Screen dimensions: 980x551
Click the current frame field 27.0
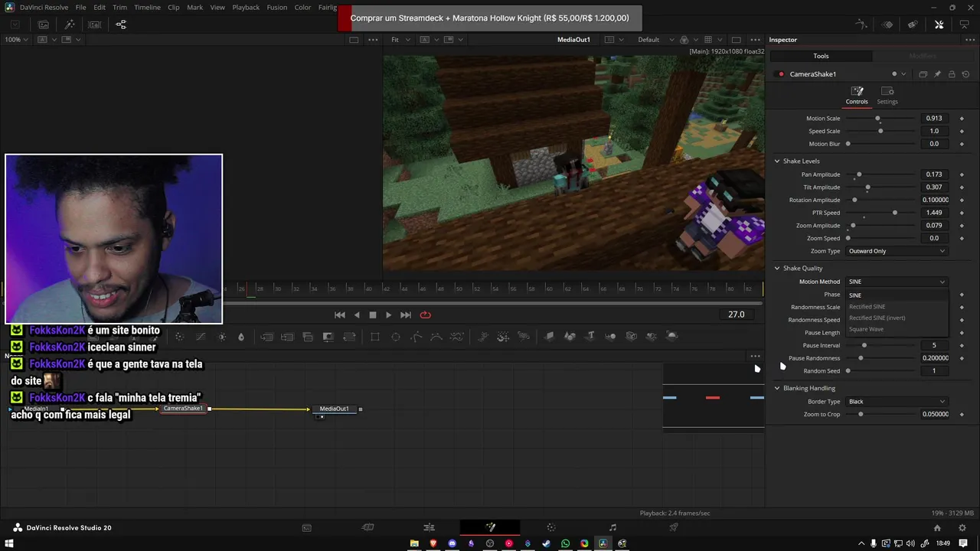[737, 315]
